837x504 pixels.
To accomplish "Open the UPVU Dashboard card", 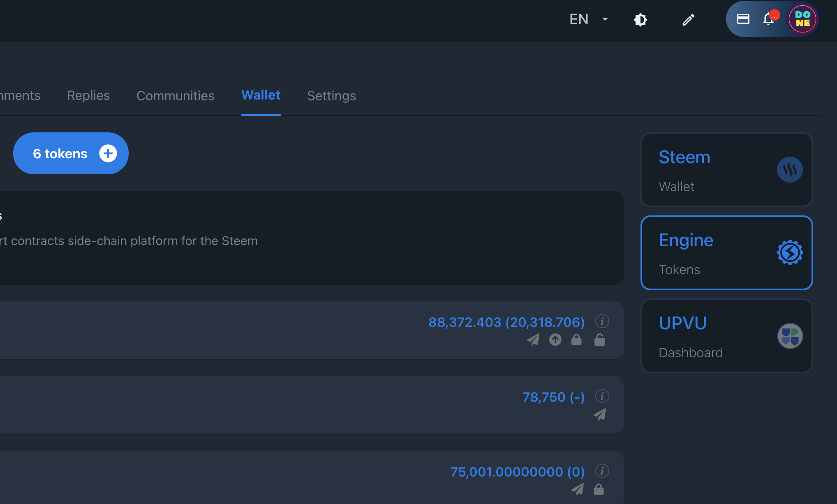I will (x=726, y=336).
